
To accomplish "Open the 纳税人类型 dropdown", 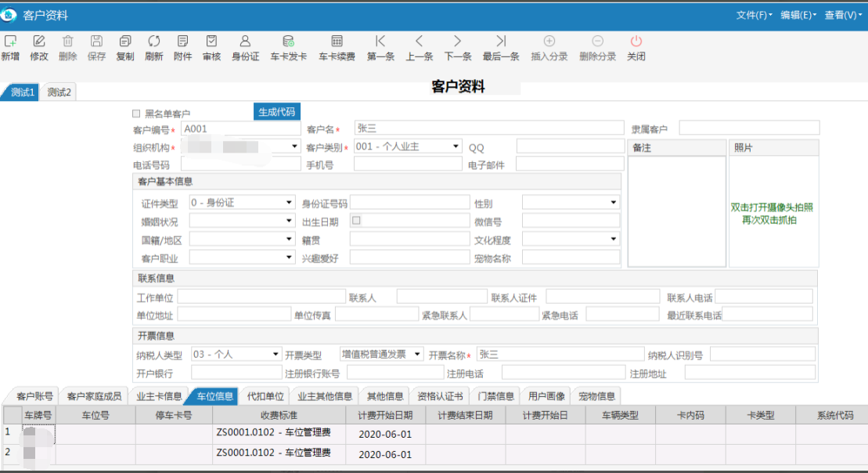I will coord(276,355).
